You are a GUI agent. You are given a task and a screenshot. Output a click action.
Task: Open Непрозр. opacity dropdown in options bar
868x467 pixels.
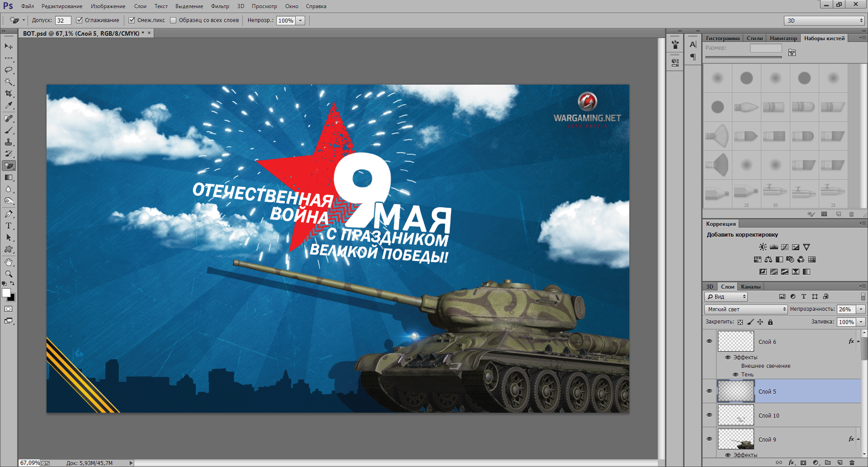point(300,20)
